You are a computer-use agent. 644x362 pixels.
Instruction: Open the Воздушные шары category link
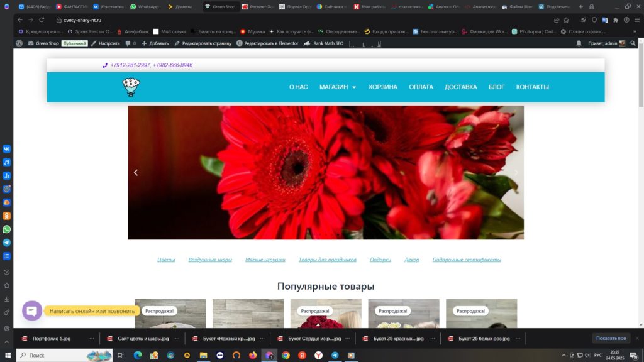point(210,260)
